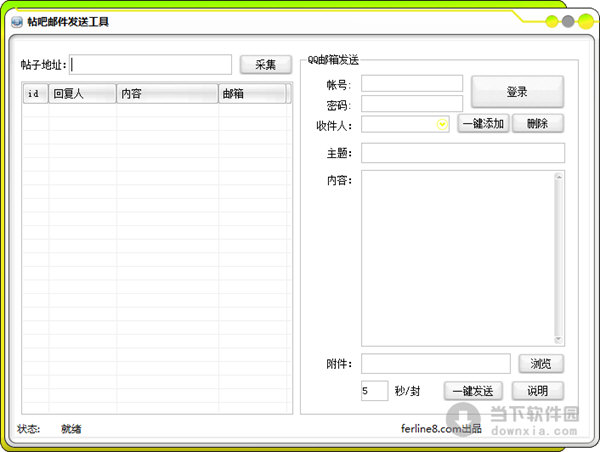Click the ferline8.com出品 text
Viewport: 600px width, 452px height.
(441, 428)
